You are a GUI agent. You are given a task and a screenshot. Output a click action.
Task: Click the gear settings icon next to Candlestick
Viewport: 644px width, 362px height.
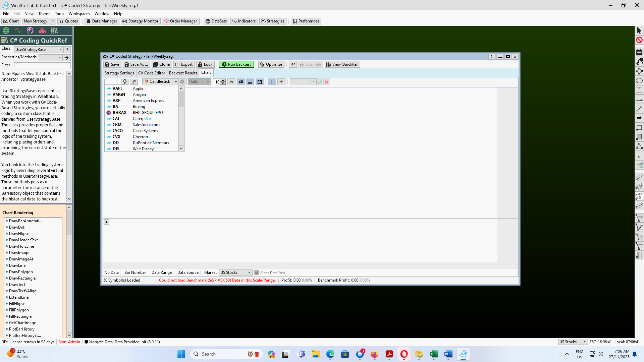182,82
